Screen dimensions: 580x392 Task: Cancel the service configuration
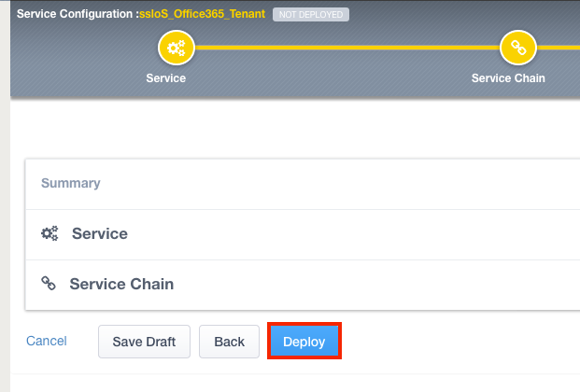(x=47, y=342)
